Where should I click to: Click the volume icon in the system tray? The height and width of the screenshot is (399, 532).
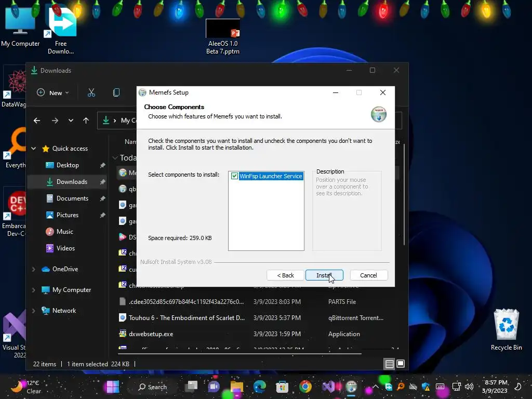pos(469,387)
